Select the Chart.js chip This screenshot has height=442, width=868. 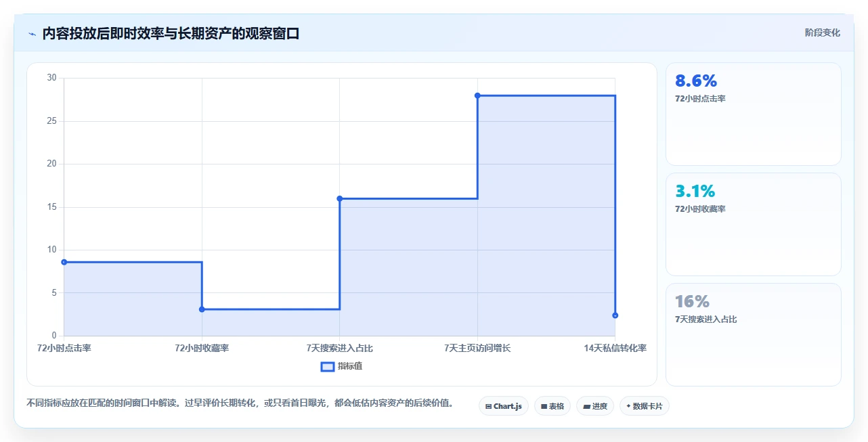tap(503, 406)
